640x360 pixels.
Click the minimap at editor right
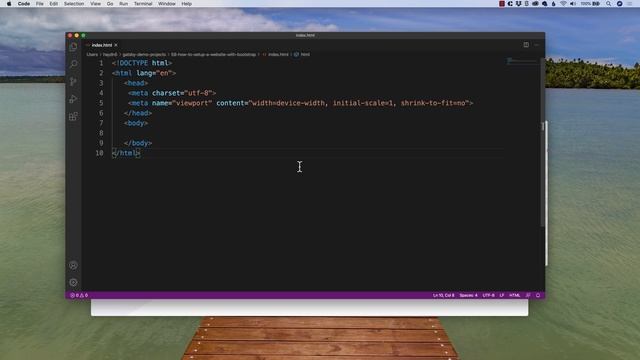coord(522,62)
